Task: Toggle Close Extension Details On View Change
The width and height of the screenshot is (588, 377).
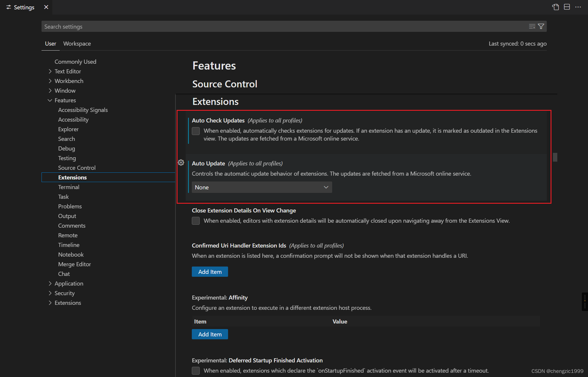Action: 196,221
